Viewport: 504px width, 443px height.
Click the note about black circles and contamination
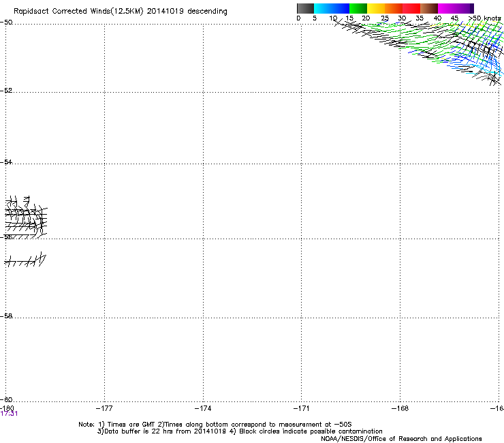306,431
